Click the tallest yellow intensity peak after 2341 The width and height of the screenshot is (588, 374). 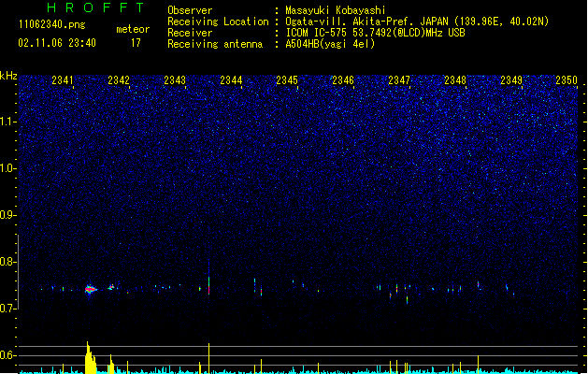point(90,357)
